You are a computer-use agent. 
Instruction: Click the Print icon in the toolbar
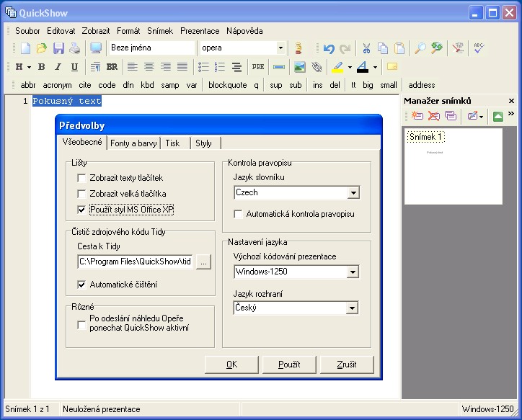point(74,48)
